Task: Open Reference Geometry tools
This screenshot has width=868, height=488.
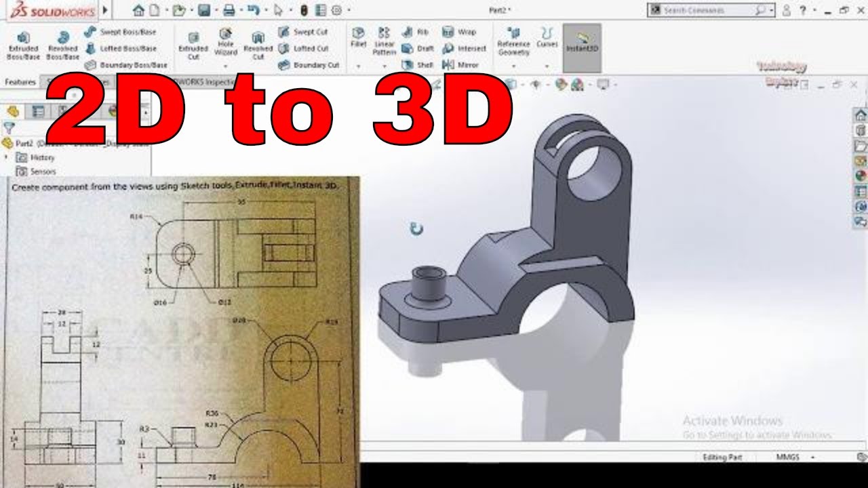Action: 513,42
